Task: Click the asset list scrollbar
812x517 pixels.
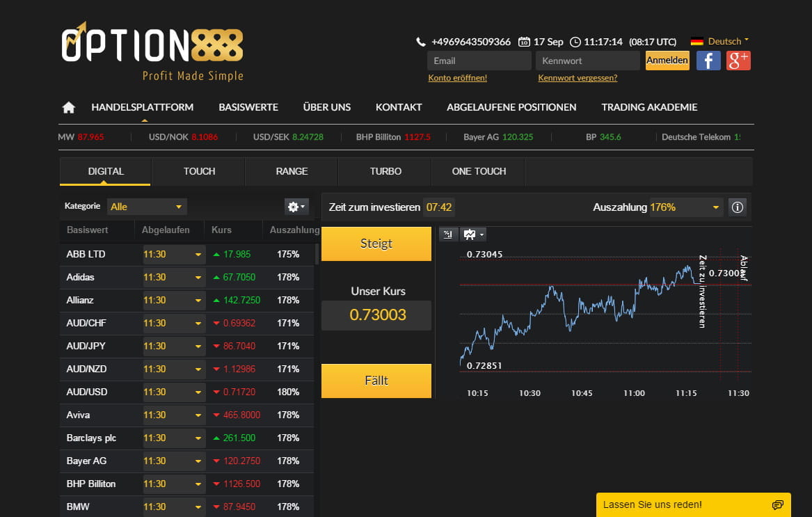Action: coord(317,255)
